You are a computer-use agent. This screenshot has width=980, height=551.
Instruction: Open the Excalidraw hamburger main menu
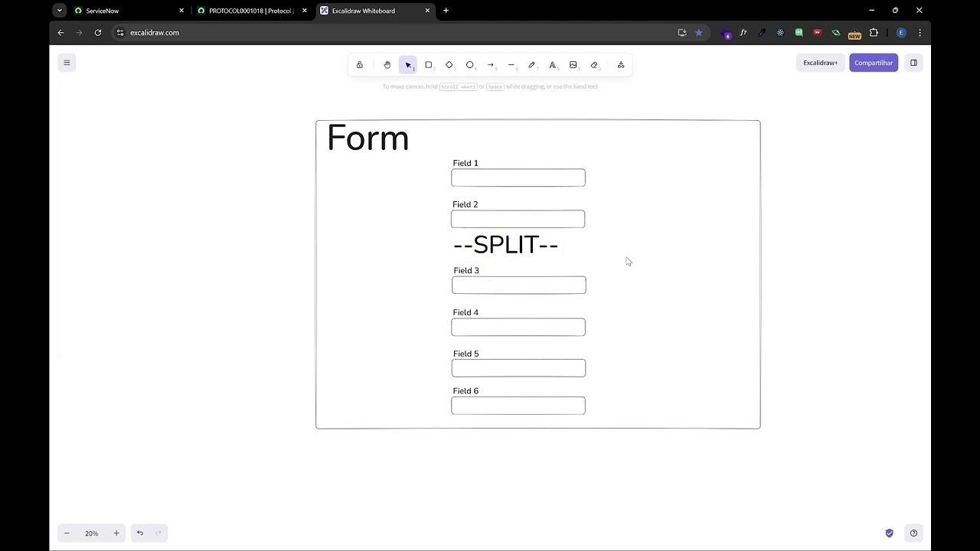tap(67, 63)
